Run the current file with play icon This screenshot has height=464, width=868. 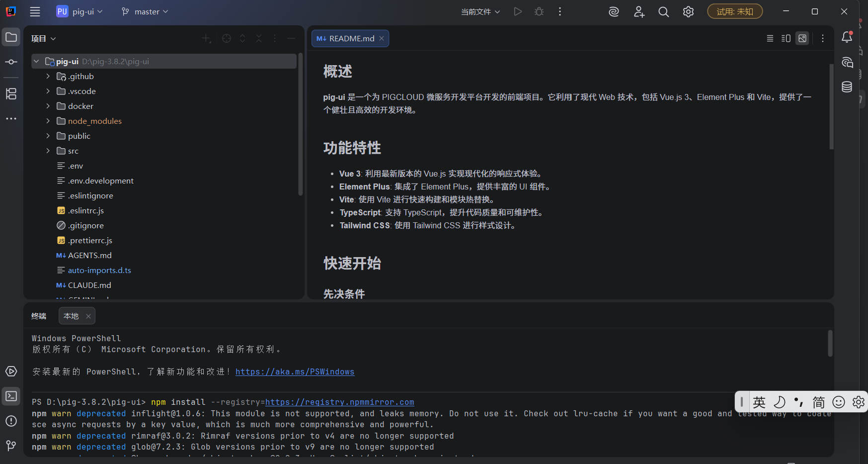(x=518, y=11)
